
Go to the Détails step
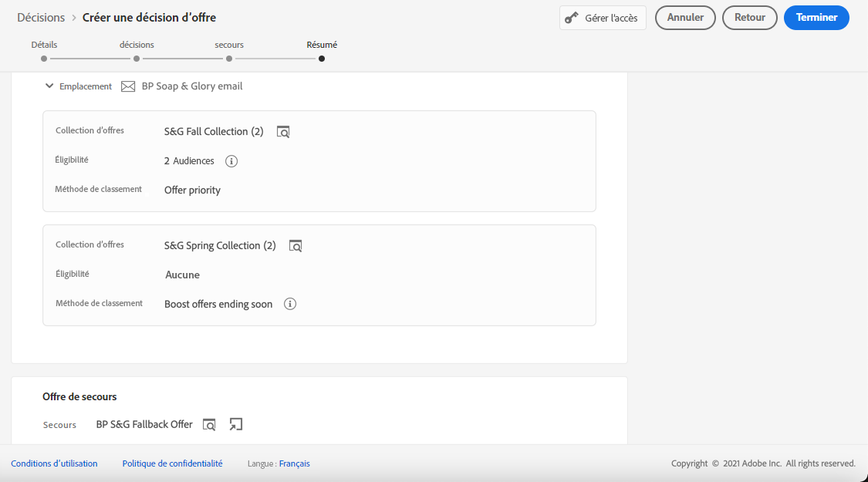click(x=44, y=58)
